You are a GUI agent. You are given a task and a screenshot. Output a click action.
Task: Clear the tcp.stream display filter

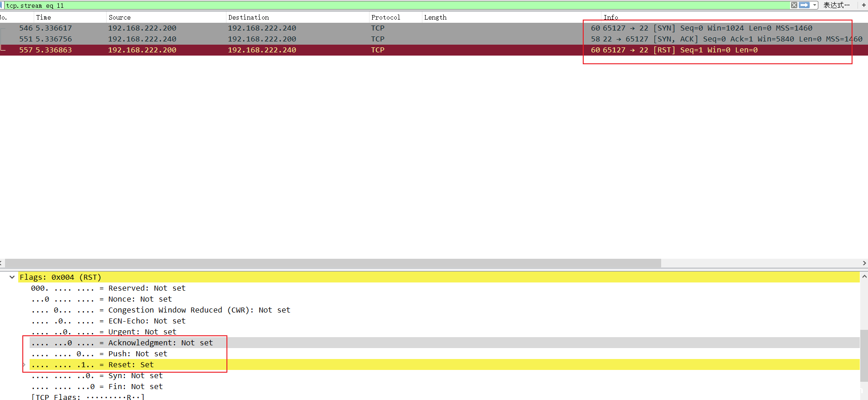click(794, 5)
